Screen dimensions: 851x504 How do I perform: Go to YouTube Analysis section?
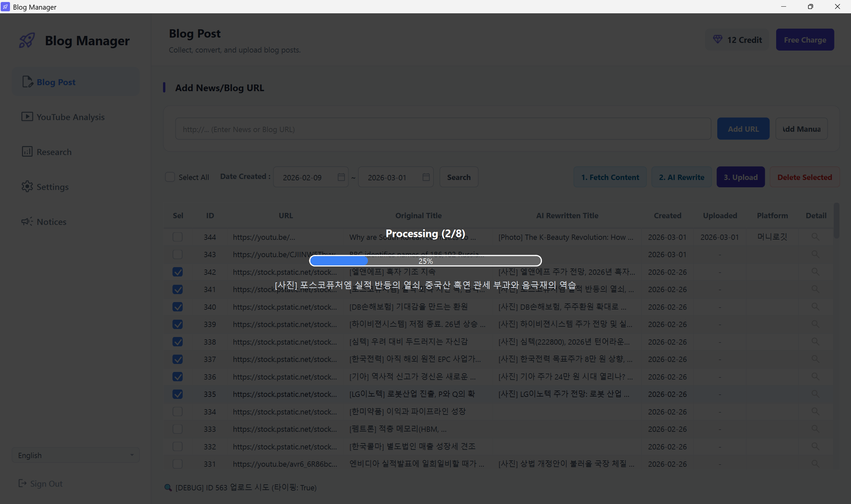(70, 117)
